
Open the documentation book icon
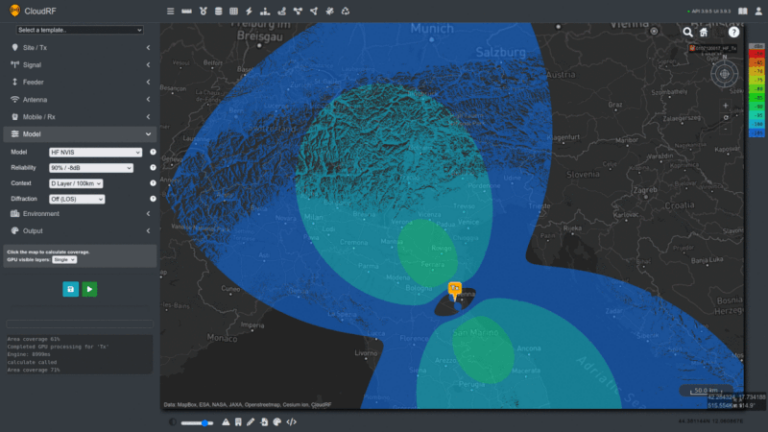click(x=742, y=11)
